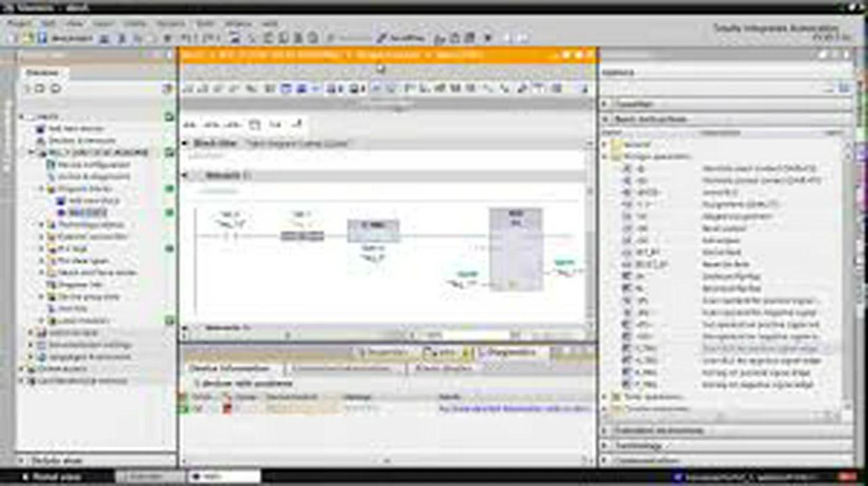Insert a coil from the favorites bar
The image size is (868, 486).
233,125
